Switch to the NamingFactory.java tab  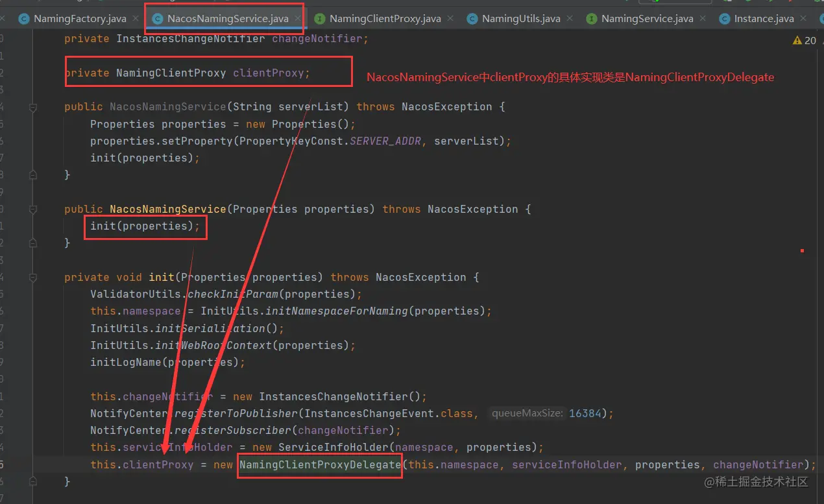point(80,19)
